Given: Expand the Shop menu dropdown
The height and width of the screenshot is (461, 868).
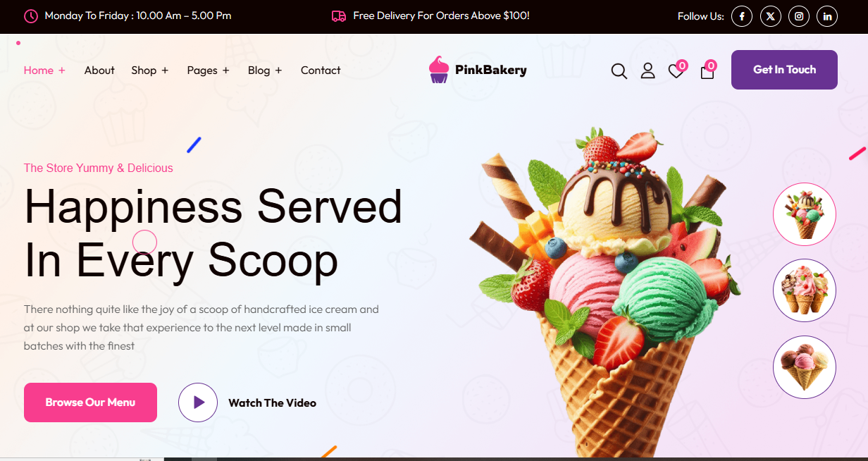Looking at the screenshot, I should [149, 70].
